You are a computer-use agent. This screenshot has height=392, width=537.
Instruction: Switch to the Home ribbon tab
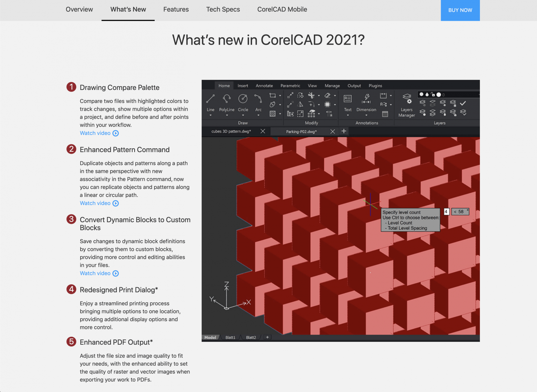[x=224, y=86]
